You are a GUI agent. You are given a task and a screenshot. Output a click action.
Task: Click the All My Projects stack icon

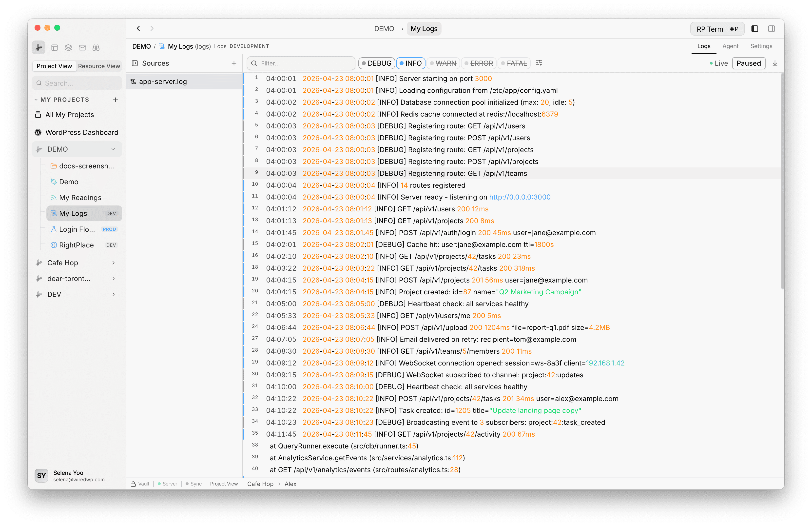[x=38, y=115]
